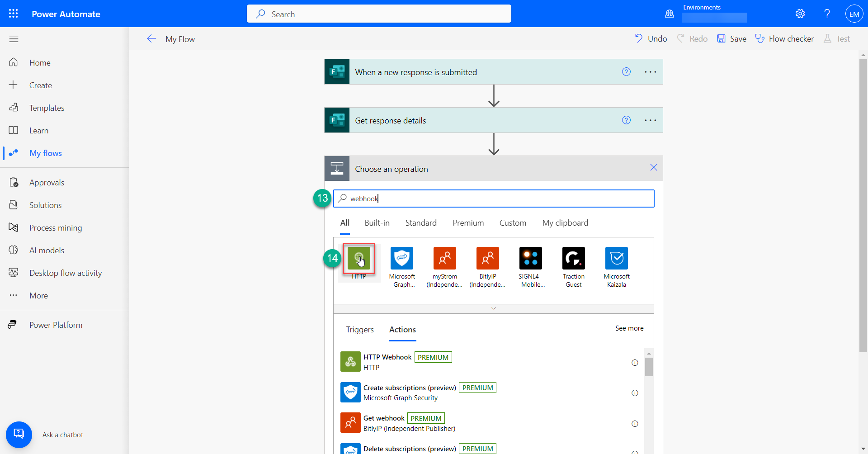The height and width of the screenshot is (454, 868).
Task: Select myStrom connector icon
Action: pyautogui.click(x=445, y=258)
